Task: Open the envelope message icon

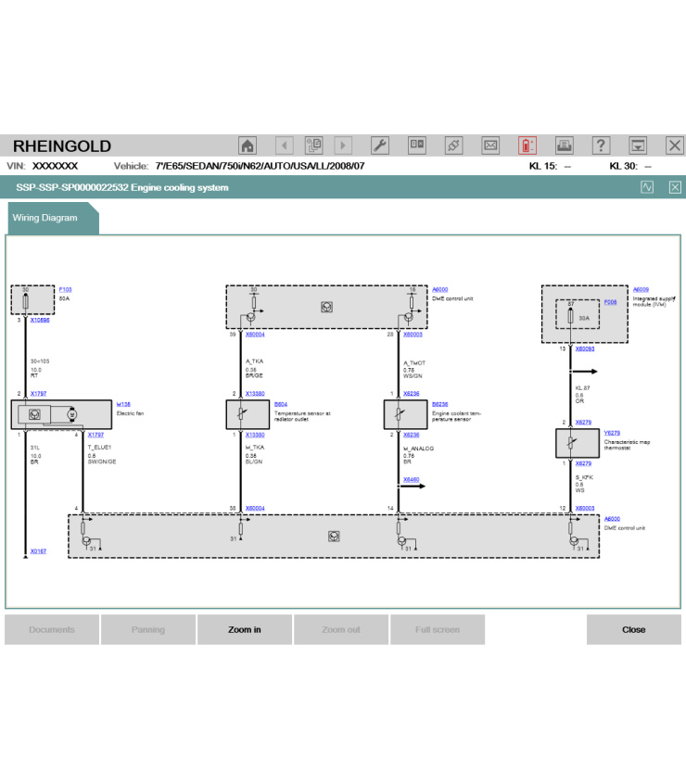Action: [490, 145]
